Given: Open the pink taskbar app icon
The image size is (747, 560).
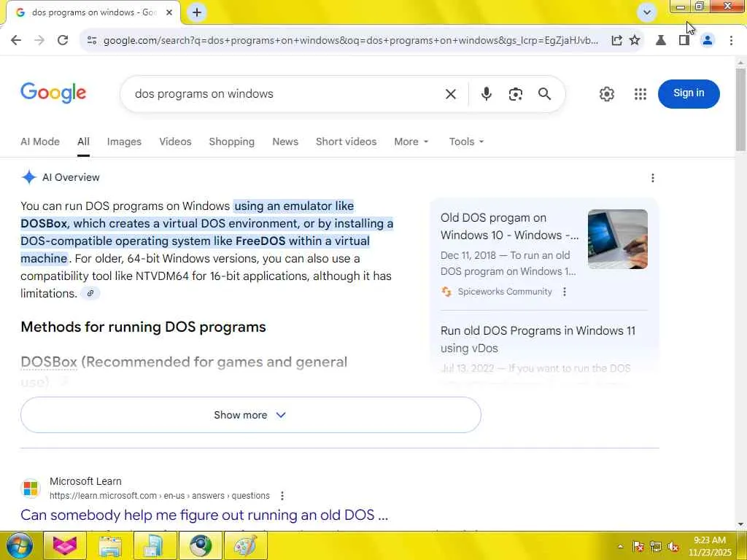Looking at the screenshot, I should (x=65, y=545).
